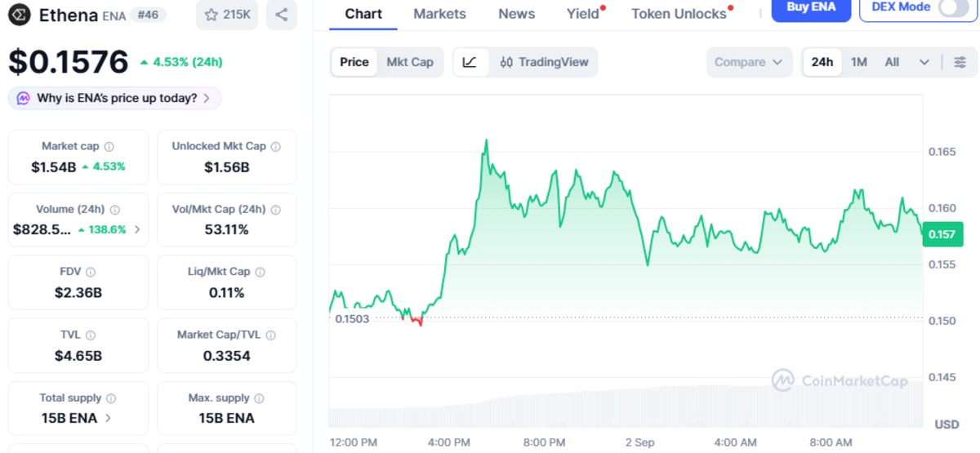980x453 pixels.
Task: Click the USD currency label on chart
Action: (947, 424)
